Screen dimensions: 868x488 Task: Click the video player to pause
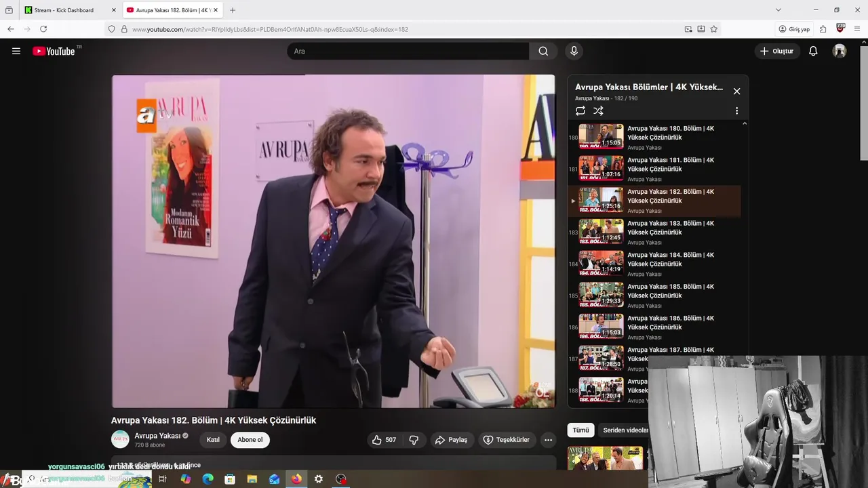click(333, 241)
